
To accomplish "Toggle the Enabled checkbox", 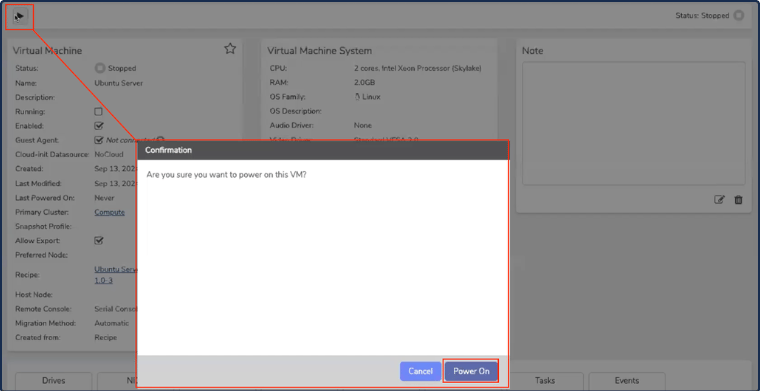I will point(99,126).
